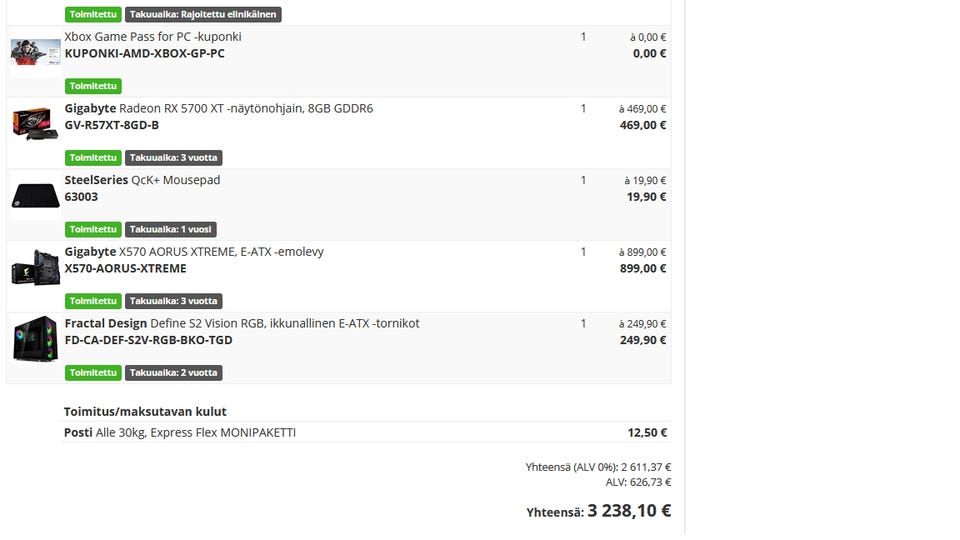
Task: Open the Radeon RX 5700 XT graphics card image
Action: coord(35,124)
